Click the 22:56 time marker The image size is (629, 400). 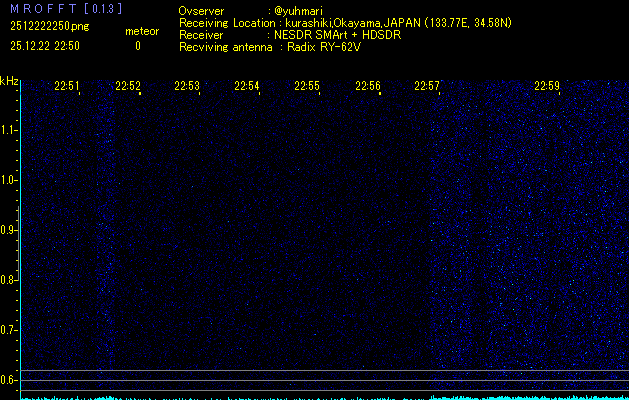[x=367, y=86]
